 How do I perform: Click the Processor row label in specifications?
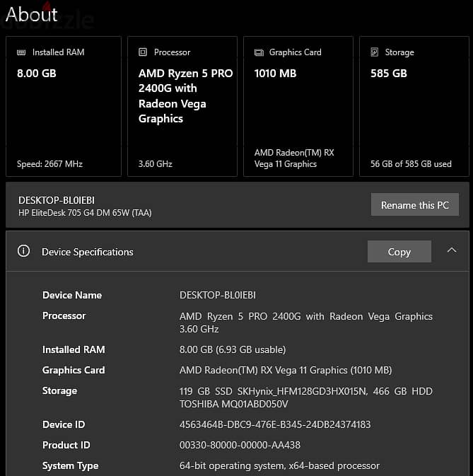pos(64,315)
